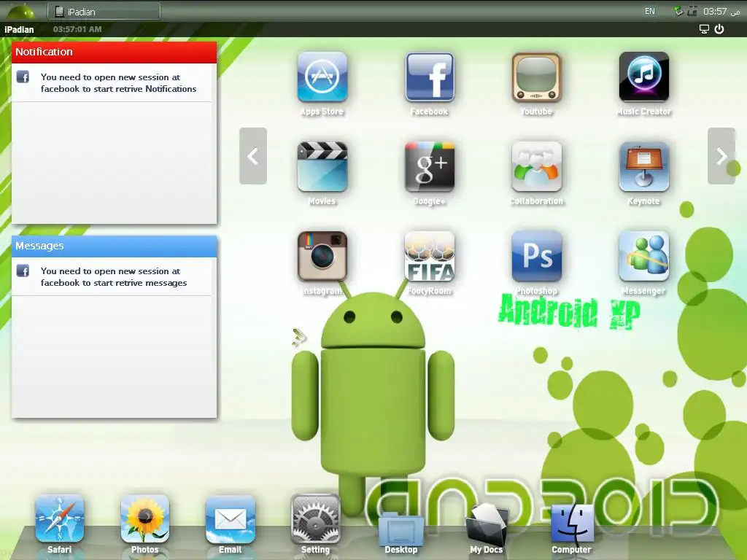This screenshot has width=747, height=560.
Task: Open Photos sunflower icon in dock
Action: tap(145, 518)
